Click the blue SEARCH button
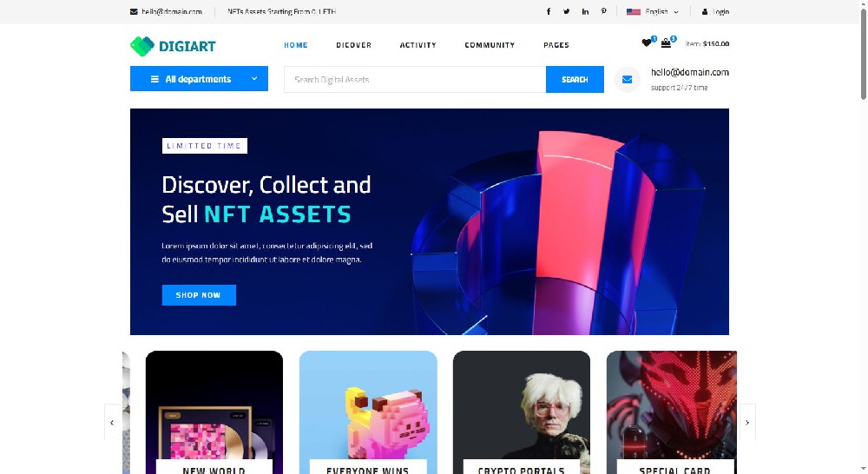Image resolution: width=868 pixels, height=474 pixels. coord(575,80)
